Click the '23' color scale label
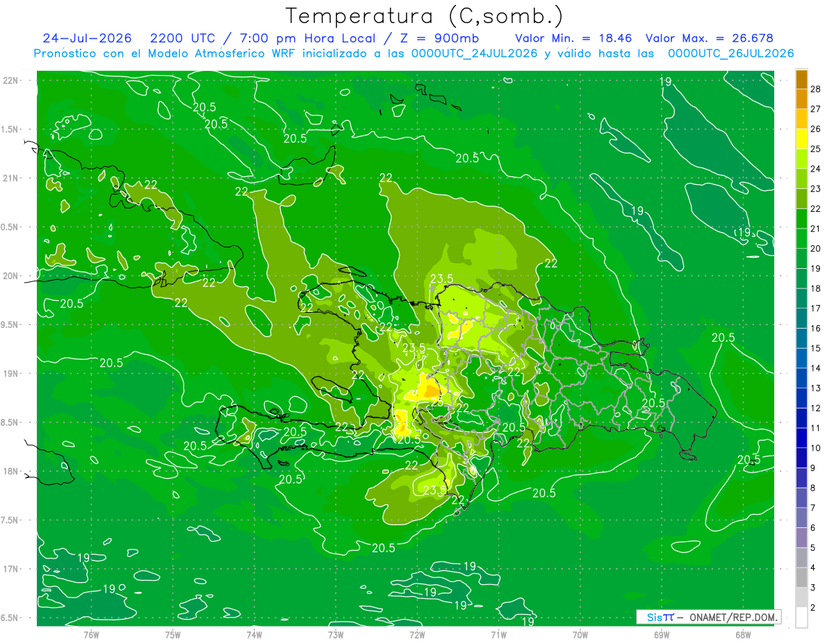This screenshot has width=834, height=644. click(816, 189)
